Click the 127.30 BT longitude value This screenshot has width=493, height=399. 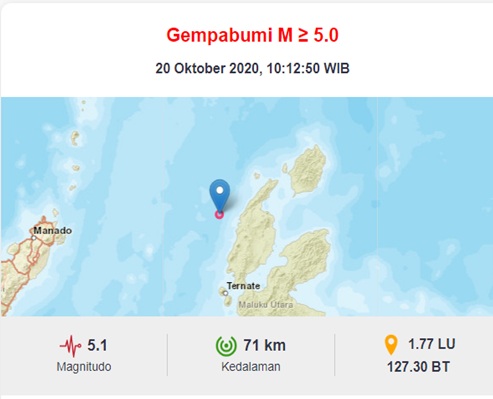click(418, 367)
